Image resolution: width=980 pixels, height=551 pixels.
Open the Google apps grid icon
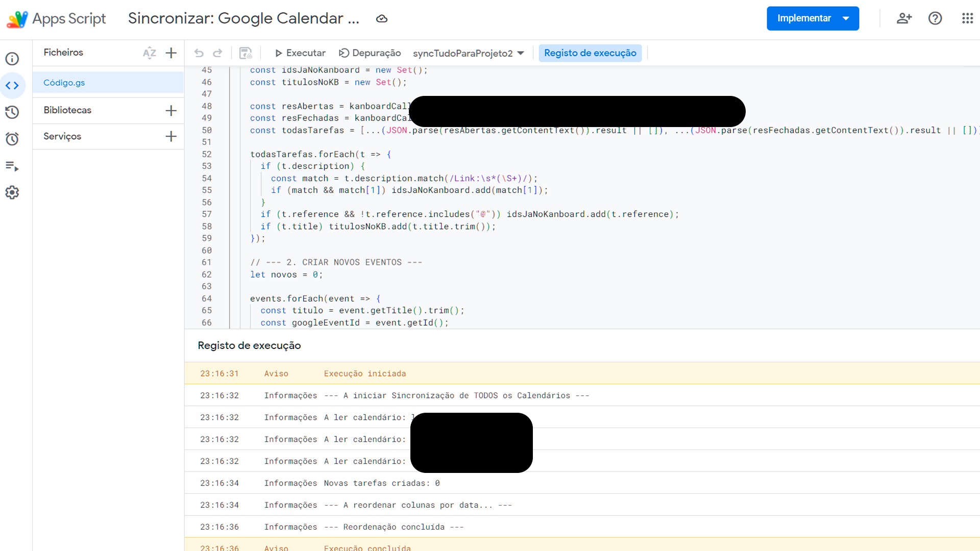pos(967,18)
